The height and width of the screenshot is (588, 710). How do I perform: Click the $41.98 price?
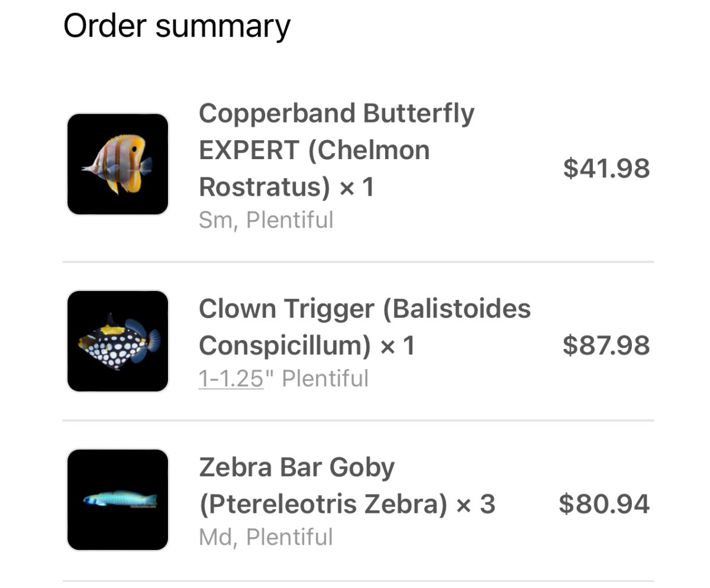click(x=606, y=168)
